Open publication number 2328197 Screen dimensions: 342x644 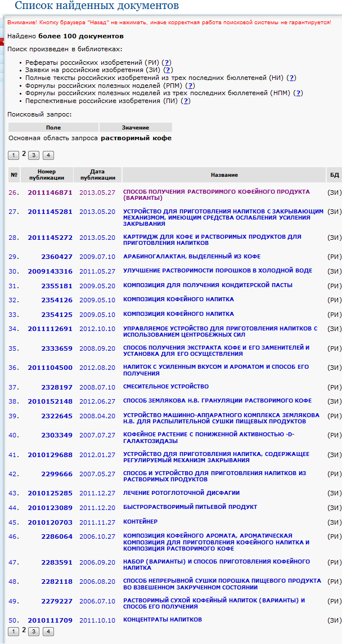[x=57, y=387]
